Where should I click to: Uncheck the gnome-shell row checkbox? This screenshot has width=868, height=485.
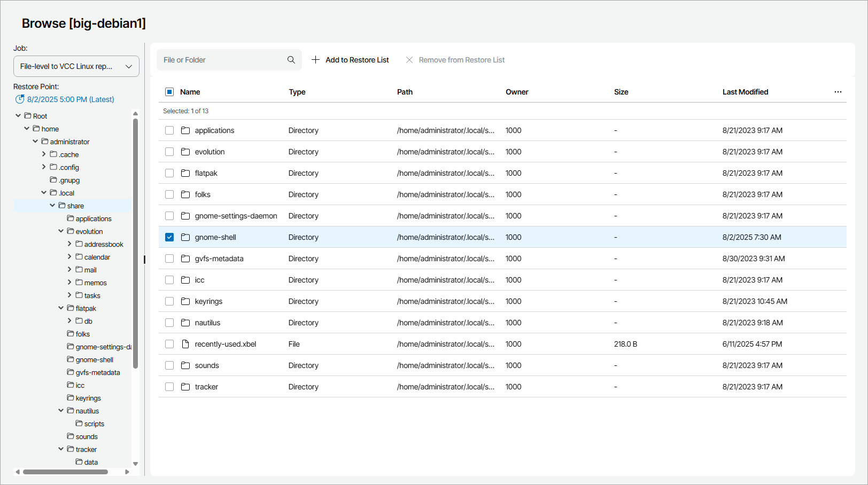click(169, 237)
